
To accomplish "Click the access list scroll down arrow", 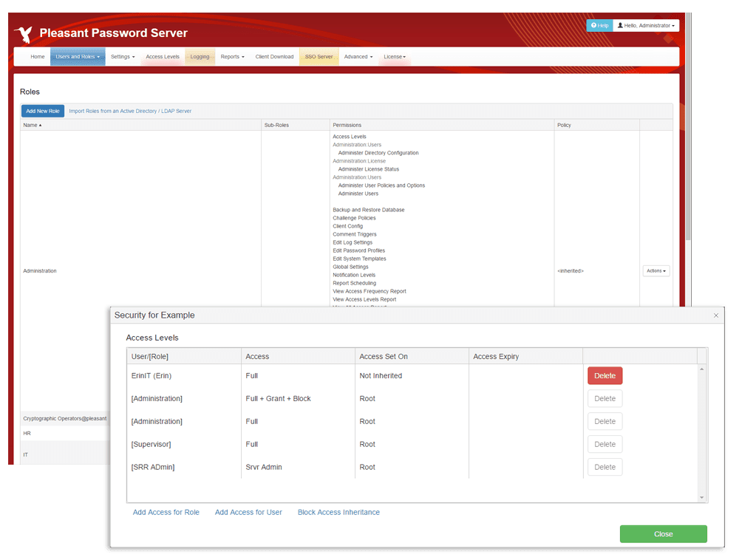I will pos(702,497).
